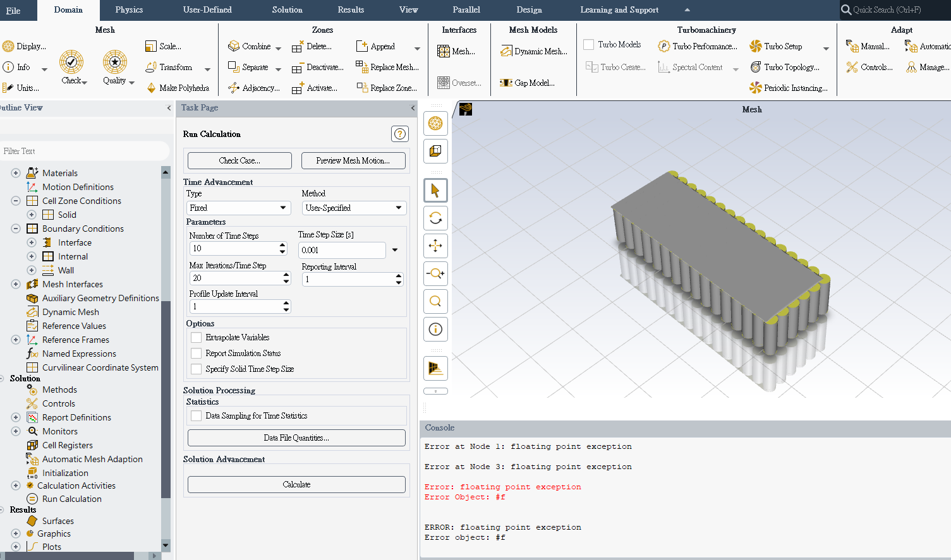Activate the pan/translate view tool
The width and height of the screenshot is (951, 560).
click(x=435, y=246)
